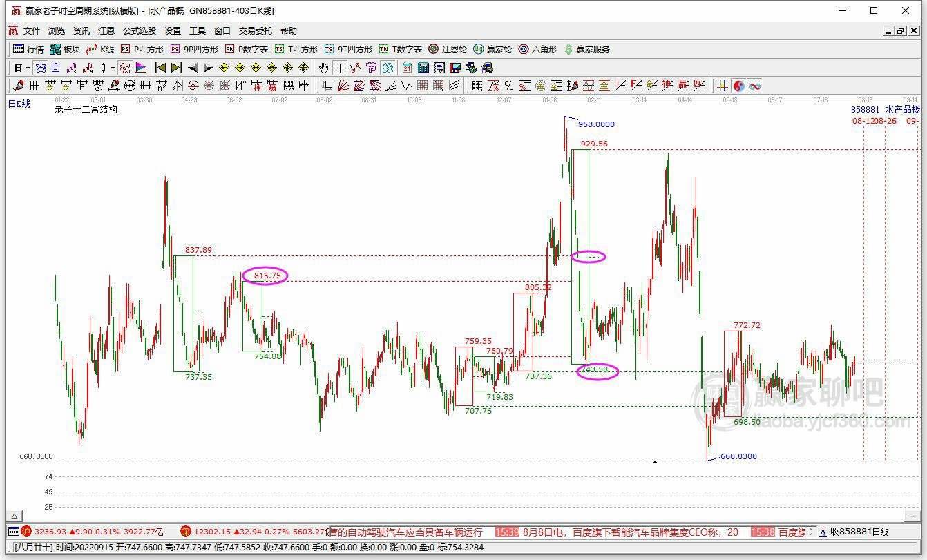Screen dimensions: 927x560
Task: Open the T四方形 tool
Action: [296, 49]
